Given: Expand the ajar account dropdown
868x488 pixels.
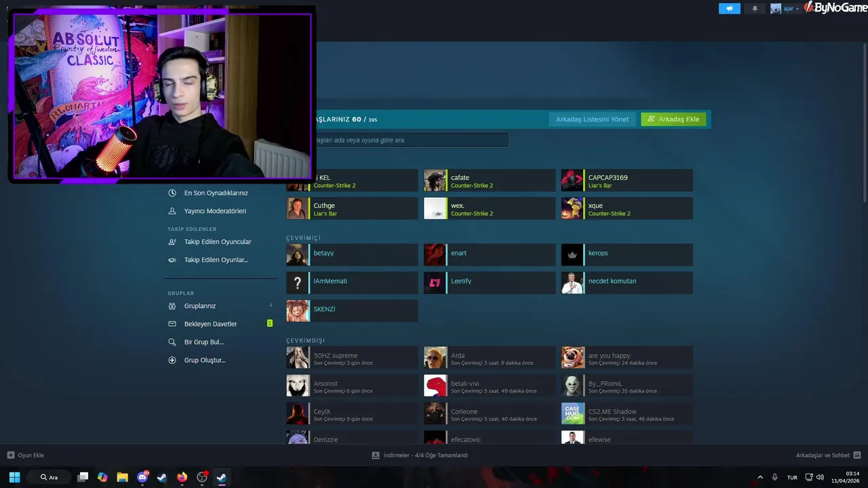Looking at the screenshot, I should (x=791, y=9).
